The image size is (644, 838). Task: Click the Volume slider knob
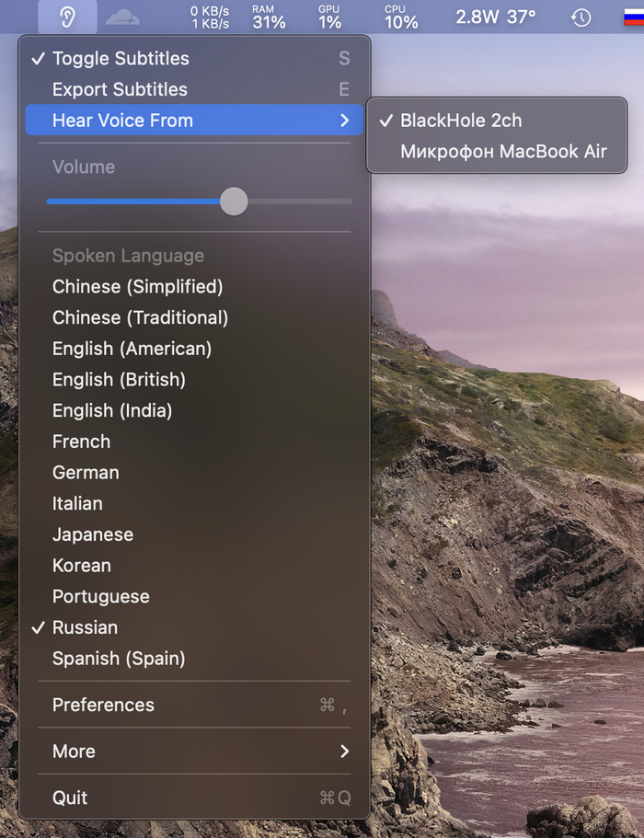click(234, 201)
